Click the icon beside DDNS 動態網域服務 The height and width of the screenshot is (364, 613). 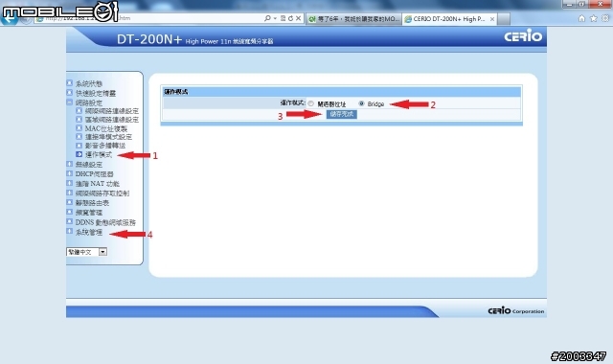(x=70, y=221)
